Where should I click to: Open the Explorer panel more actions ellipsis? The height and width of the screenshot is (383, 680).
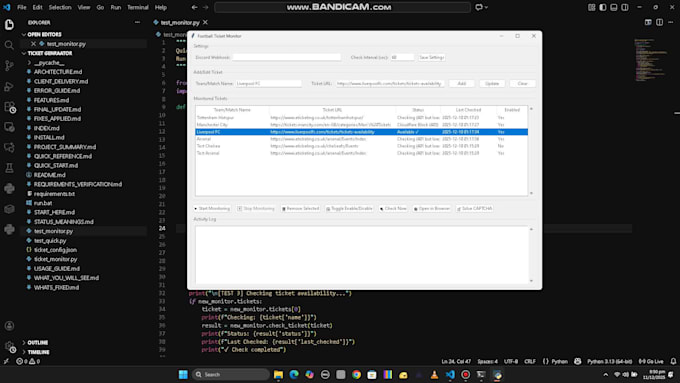coord(137,23)
